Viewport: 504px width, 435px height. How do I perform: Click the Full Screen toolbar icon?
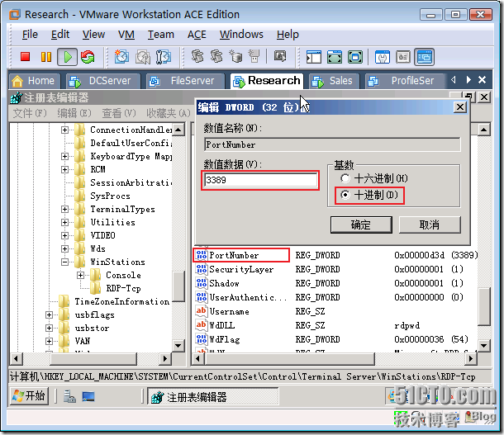click(354, 57)
